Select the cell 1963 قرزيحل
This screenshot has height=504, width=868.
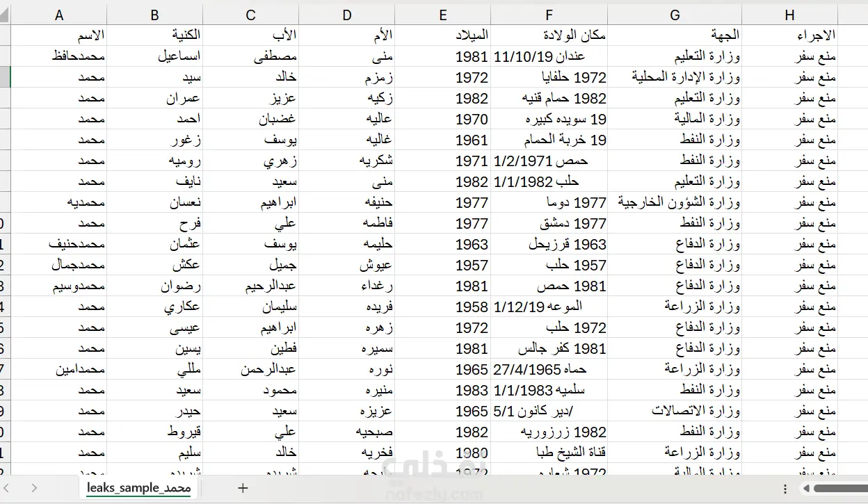549,244
